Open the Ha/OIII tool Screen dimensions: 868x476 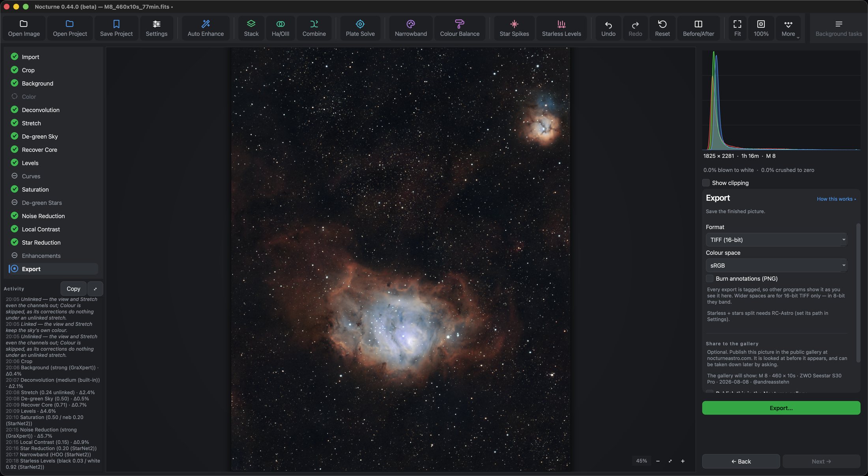280,28
